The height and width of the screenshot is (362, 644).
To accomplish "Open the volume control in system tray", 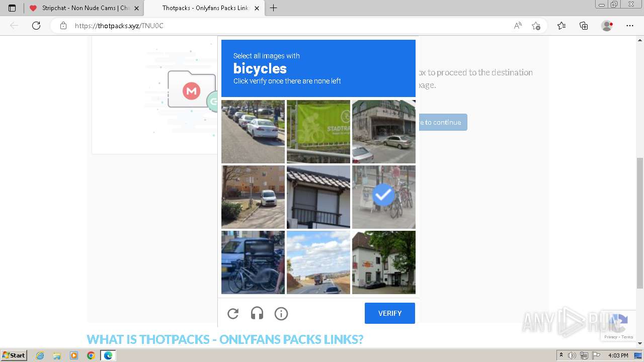I will (x=572, y=355).
